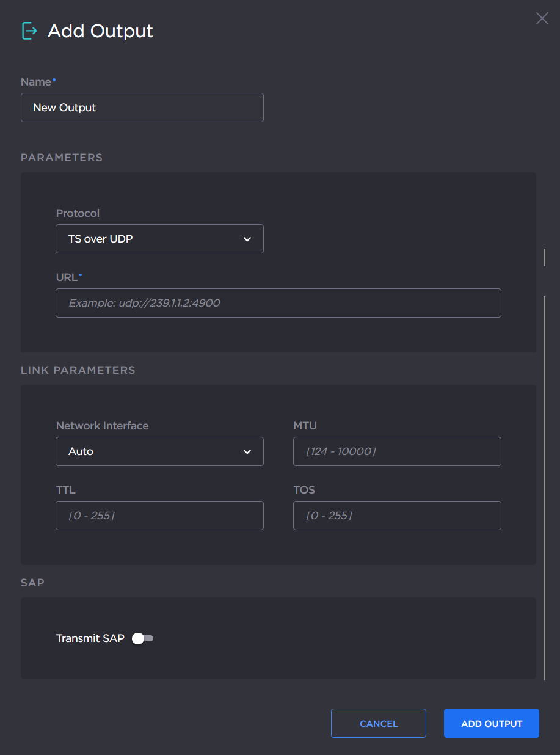
Task: Click the ADD OUTPUT button
Action: pyautogui.click(x=491, y=723)
